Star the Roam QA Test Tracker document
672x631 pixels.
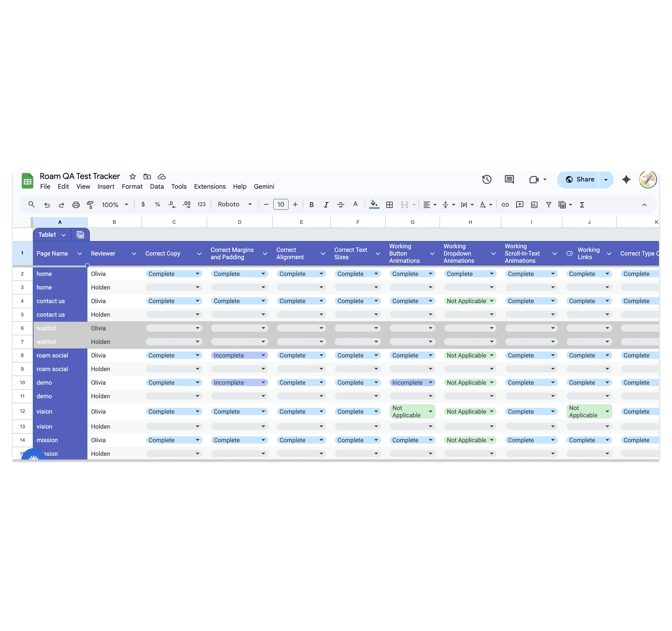[x=132, y=177]
